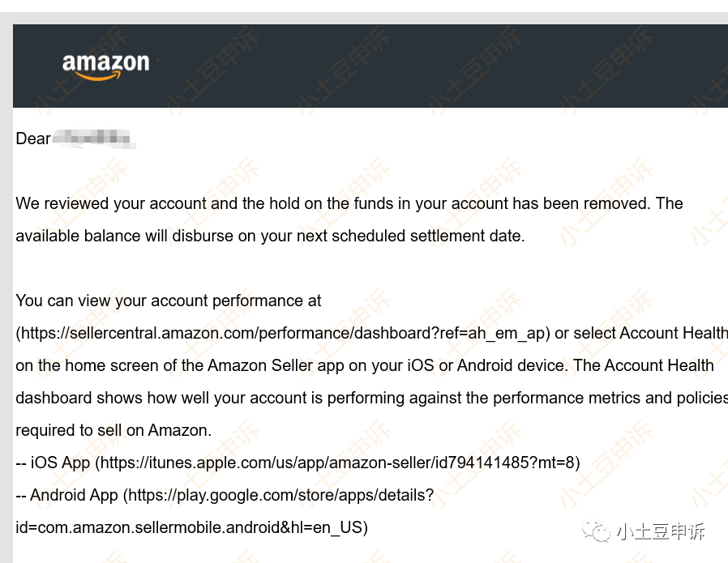Click the 小土豆申诉 text at bottom right

tap(660, 531)
